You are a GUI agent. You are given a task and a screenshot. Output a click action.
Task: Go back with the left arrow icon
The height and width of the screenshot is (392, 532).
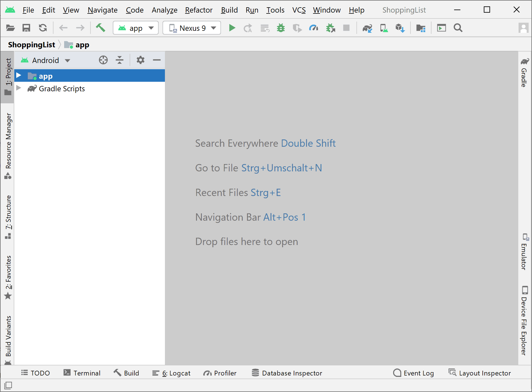[63, 28]
